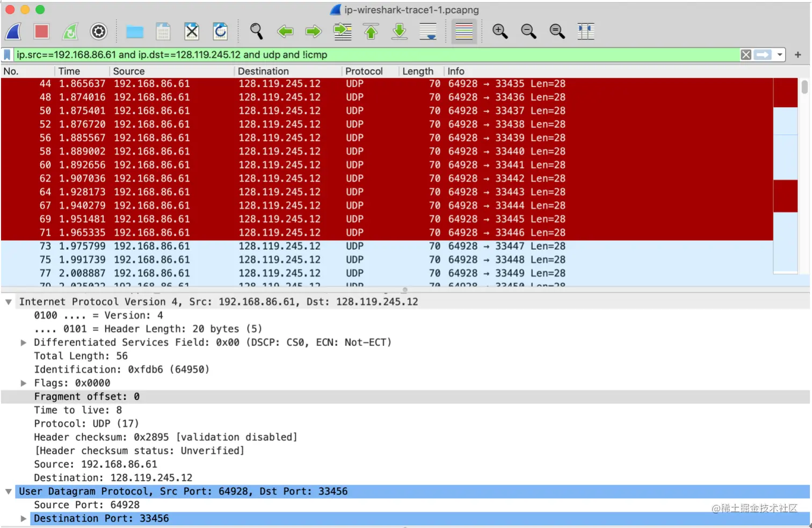Close the current capture file
Viewport: 812px width, 528px height.
(x=192, y=31)
